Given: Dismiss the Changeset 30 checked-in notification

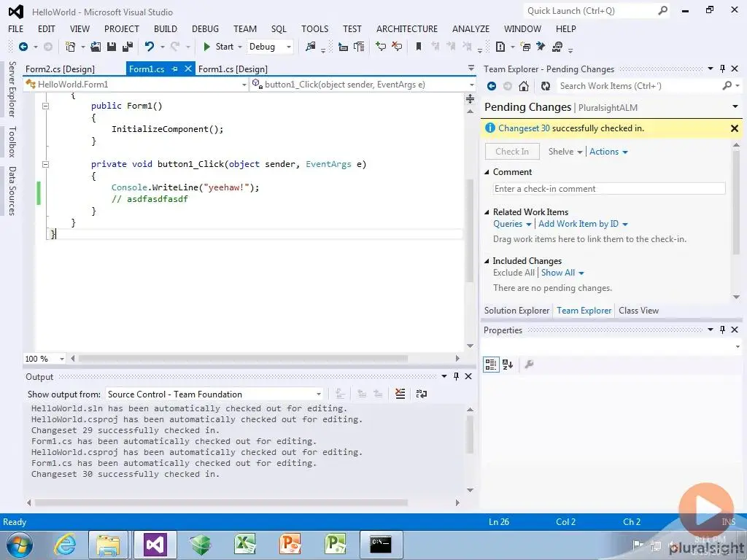Looking at the screenshot, I should 734,128.
